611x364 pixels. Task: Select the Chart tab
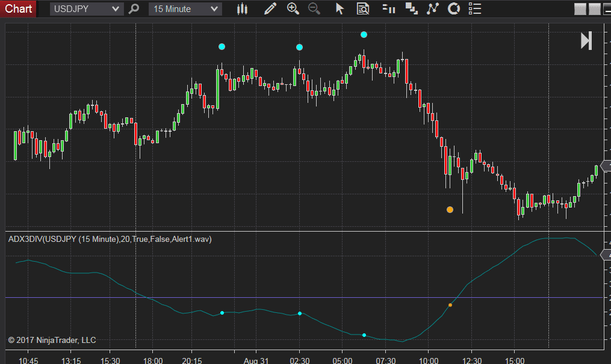pyautogui.click(x=17, y=8)
